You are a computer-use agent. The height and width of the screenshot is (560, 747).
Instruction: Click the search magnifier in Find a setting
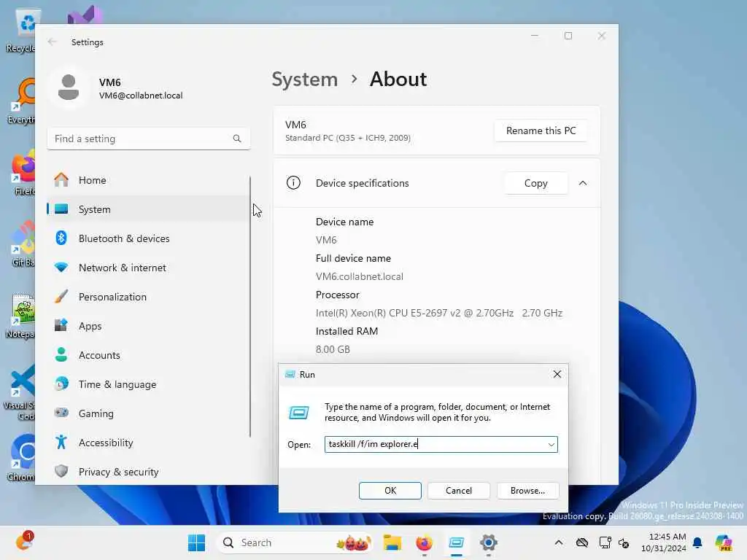(x=237, y=139)
